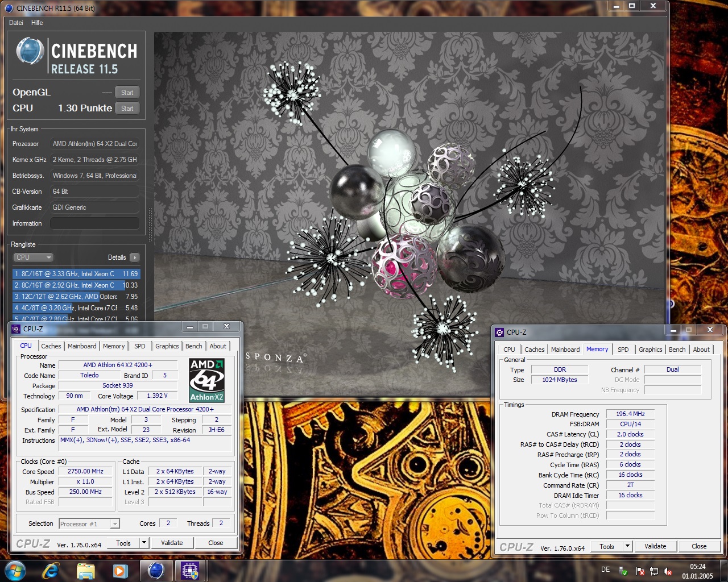728x582 pixels.
Task: Expand the Tools arrow in the CPU-Z Memory window
Action: (x=627, y=546)
